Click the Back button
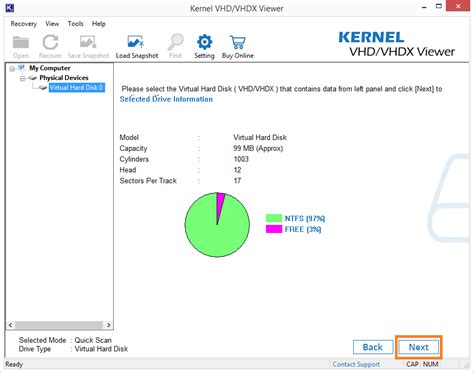Screen dimensions: 474x373 click(373, 347)
